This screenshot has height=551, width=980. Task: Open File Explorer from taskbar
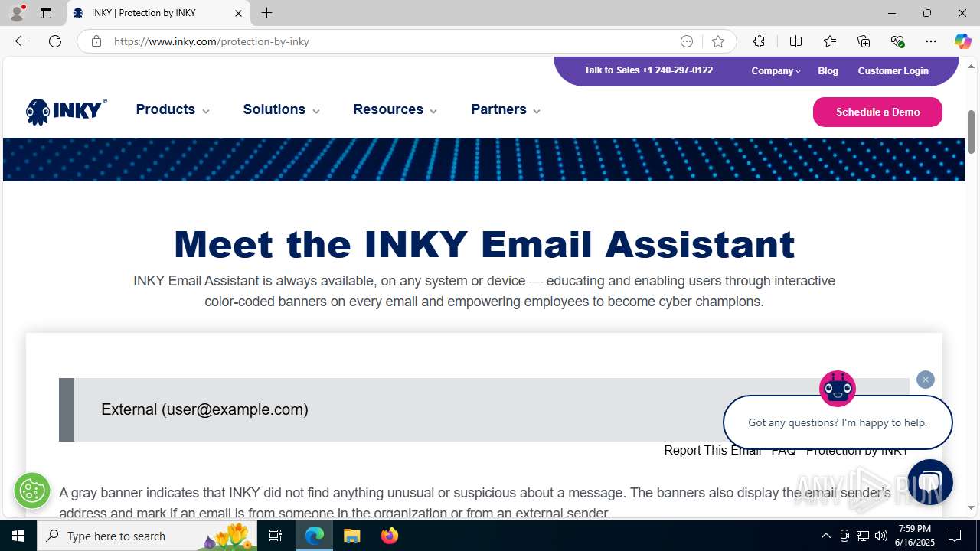click(x=352, y=536)
